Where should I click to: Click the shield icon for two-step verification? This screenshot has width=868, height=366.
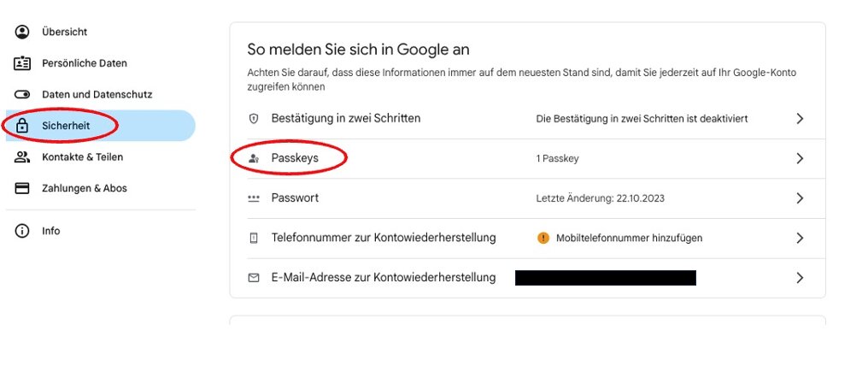(x=253, y=119)
